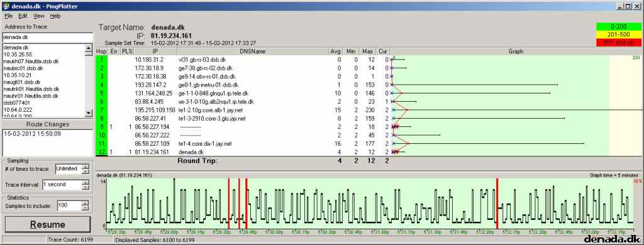Click the Min column header

pos(351,52)
